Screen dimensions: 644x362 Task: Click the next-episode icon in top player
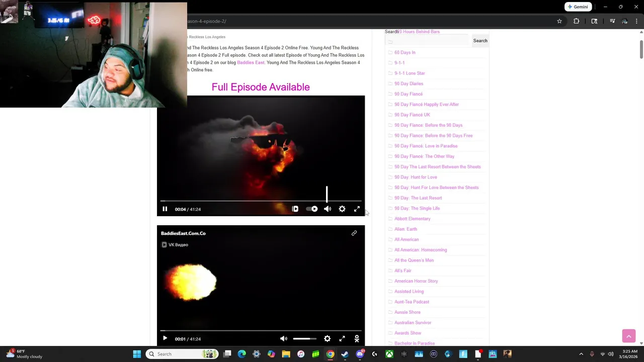pos(295,209)
